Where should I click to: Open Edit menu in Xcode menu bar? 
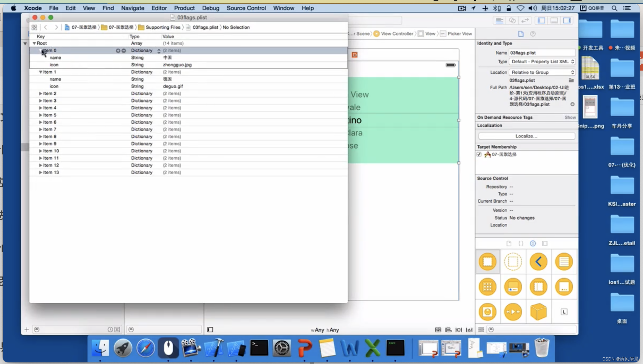tap(70, 7)
